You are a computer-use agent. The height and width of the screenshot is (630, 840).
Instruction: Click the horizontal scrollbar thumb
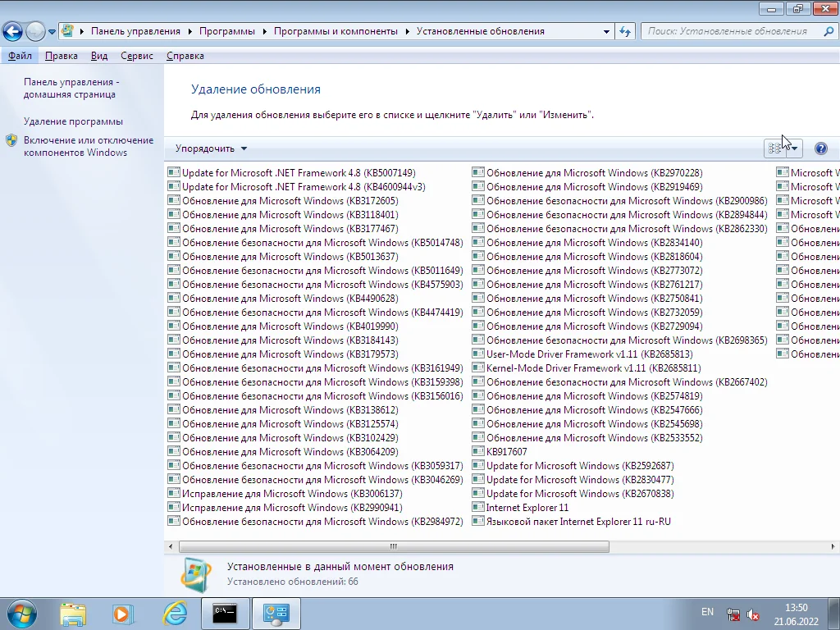(x=394, y=546)
